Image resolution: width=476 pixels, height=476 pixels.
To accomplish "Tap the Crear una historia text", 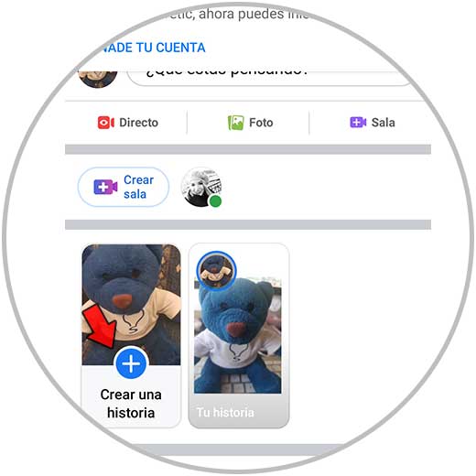I will 131,404.
